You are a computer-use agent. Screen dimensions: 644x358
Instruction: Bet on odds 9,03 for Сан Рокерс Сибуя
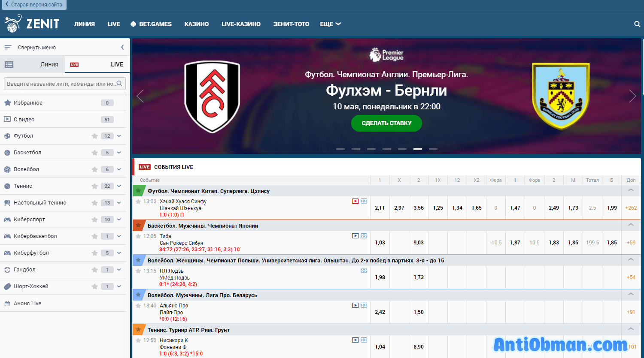click(x=419, y=243)
